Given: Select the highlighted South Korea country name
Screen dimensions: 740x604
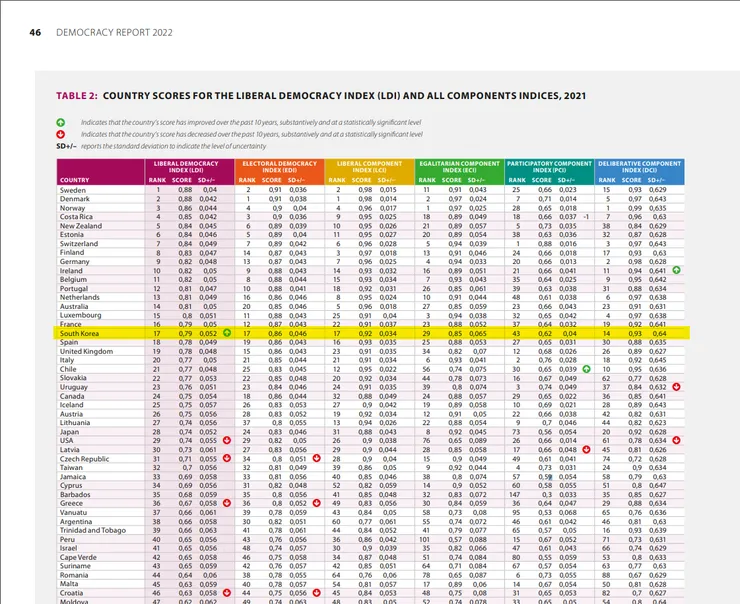Looking at the screenshot, I should [79, 333].
